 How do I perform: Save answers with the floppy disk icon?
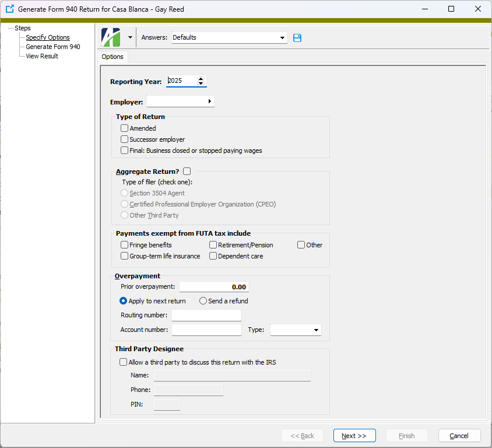[297, 38]
